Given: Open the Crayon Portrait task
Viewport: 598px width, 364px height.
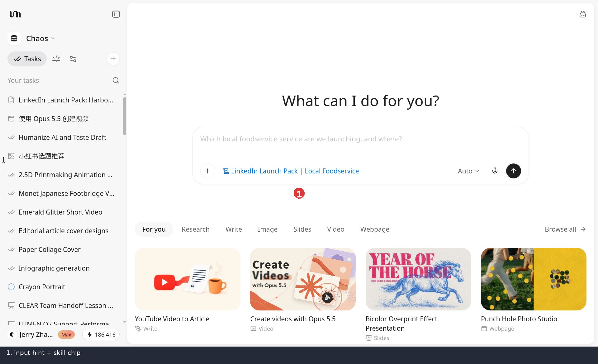Looking at the screenshot, I should [63, 287].
